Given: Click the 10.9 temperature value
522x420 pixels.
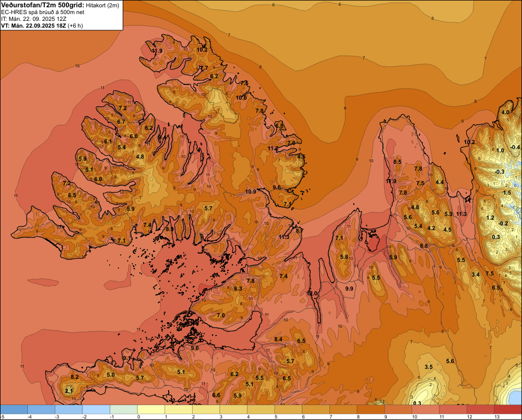Looking at the screenshot, I should point(251,191).
